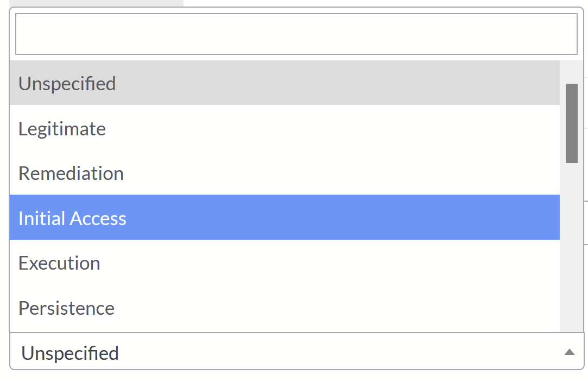Click the Initial Access blue row
The height and width of the screenshot is (380, 588).
(x=217, y=217)
